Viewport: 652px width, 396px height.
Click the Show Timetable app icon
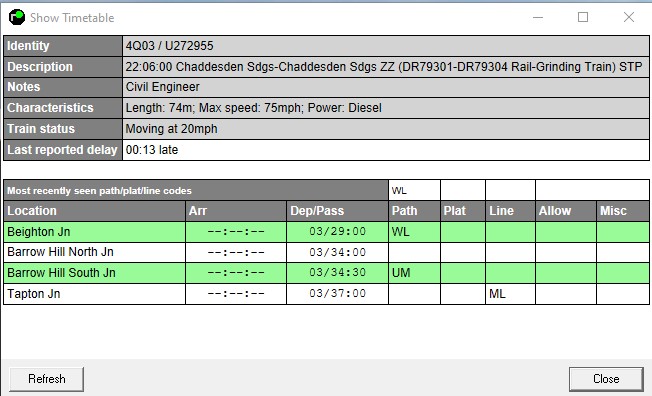click(x=17, y=17)
